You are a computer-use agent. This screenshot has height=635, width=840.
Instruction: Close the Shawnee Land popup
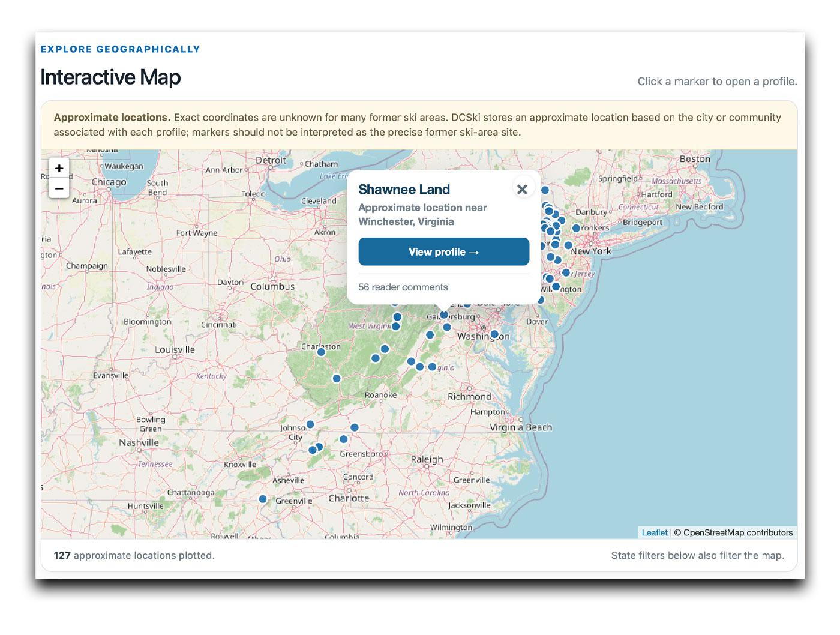tap(522, 189)
